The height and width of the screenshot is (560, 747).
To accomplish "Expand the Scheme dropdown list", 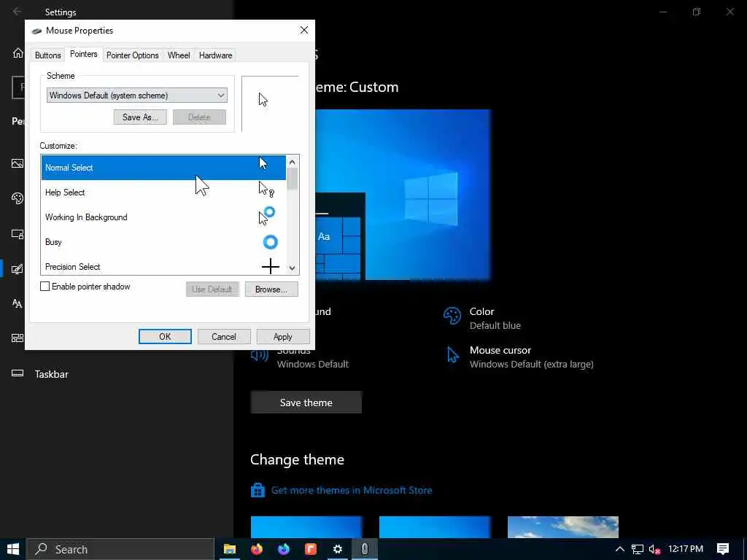I will (x=136, y=96).
